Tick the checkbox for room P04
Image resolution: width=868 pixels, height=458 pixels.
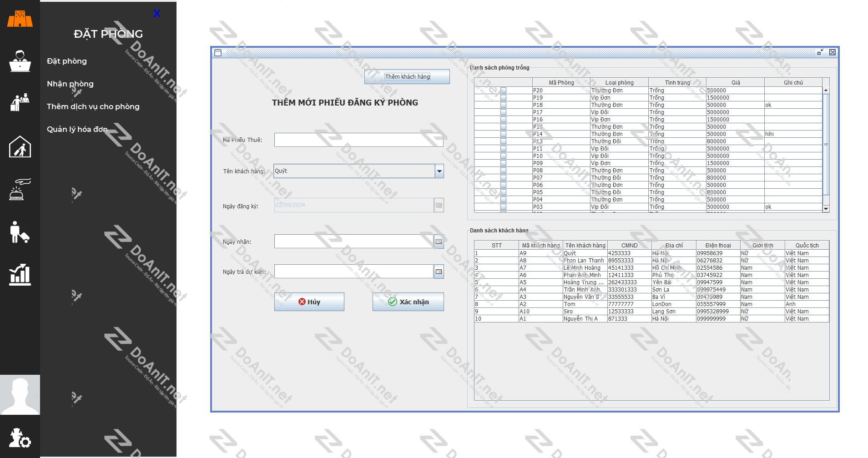pyautogui.click(x=503, y=200)
